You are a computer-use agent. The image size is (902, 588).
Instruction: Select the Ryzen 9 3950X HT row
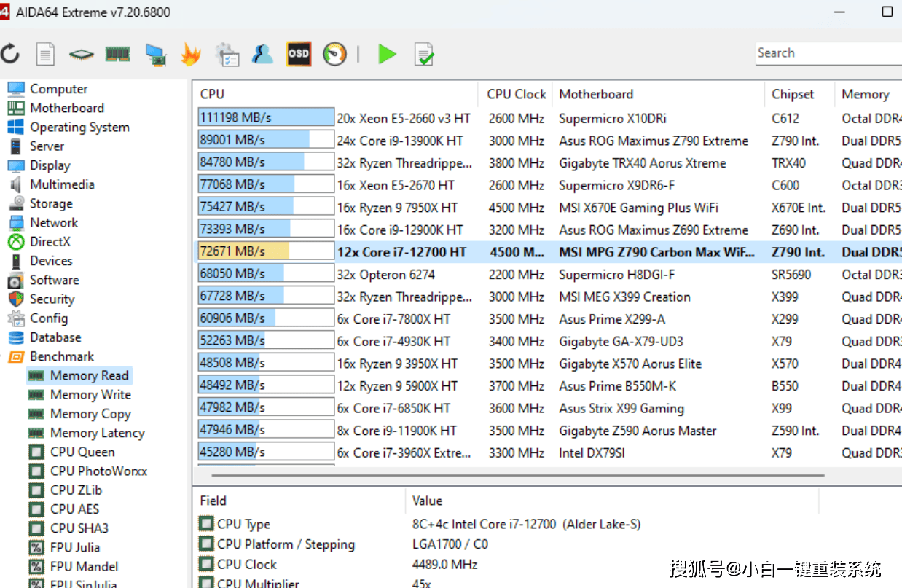(548, 364)
